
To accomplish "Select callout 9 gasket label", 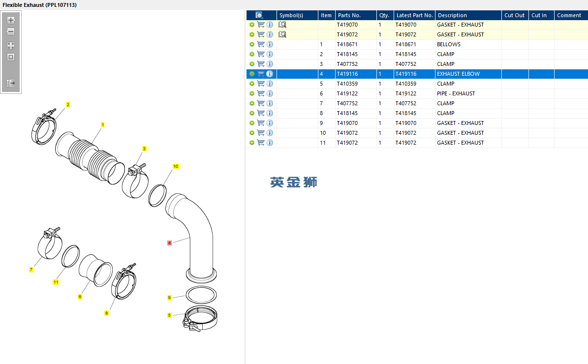I will pos(169,298).
